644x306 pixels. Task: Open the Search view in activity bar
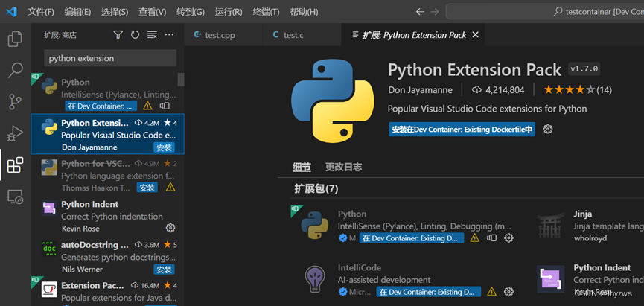pyautogui.click(x=15, y=70)
